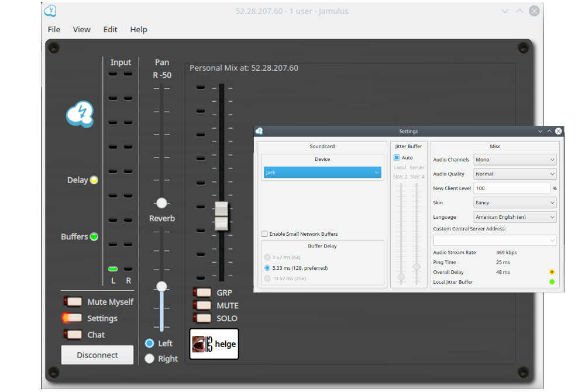Toggle the Settings LED switch
Image resolution: width=585 pixels, height=392 pixels.
pyautogui.click(x=73, y=318)
